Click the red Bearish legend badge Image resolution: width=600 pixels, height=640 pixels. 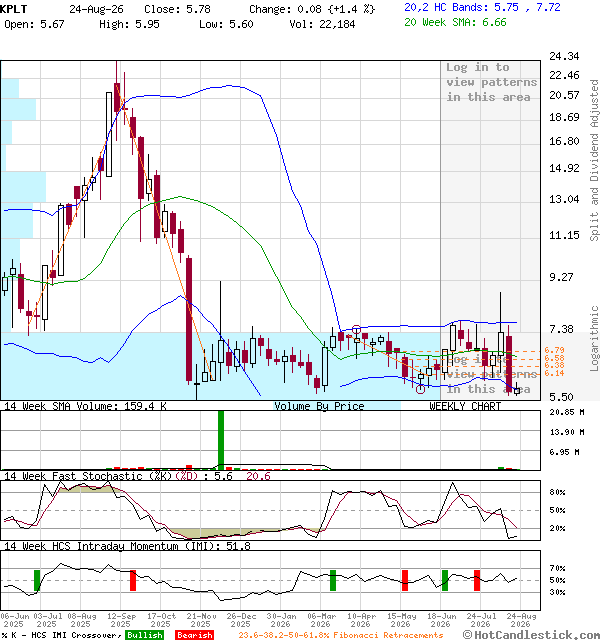[194, 635]
